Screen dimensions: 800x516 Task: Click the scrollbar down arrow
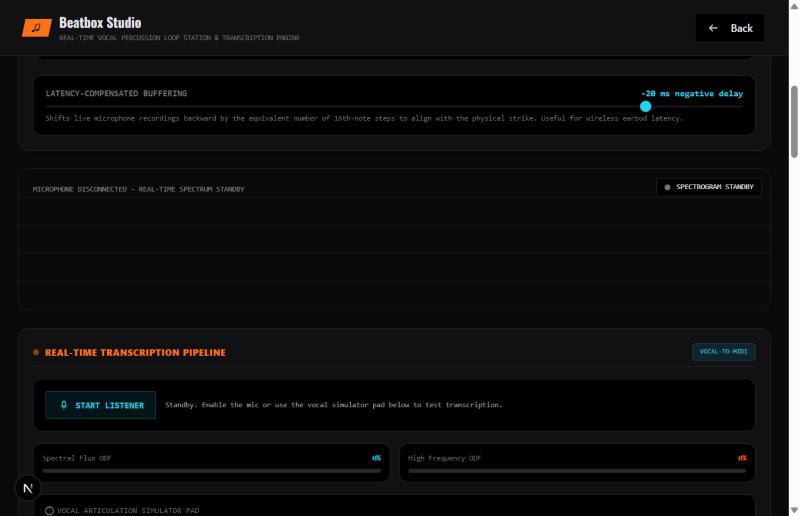pos(794,510)
